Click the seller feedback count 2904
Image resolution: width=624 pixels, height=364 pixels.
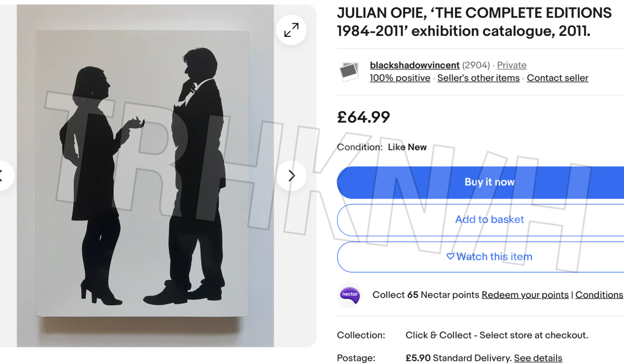click(x=476, y=65)
